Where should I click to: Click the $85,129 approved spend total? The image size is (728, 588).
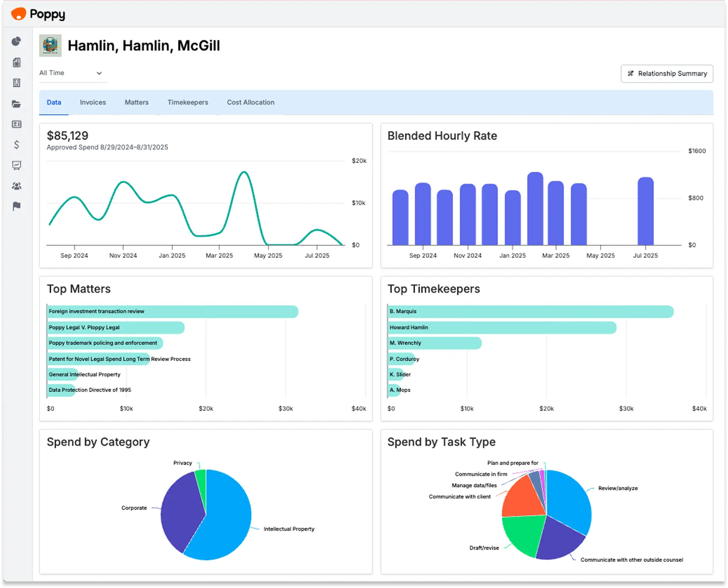tap(67, 136)
